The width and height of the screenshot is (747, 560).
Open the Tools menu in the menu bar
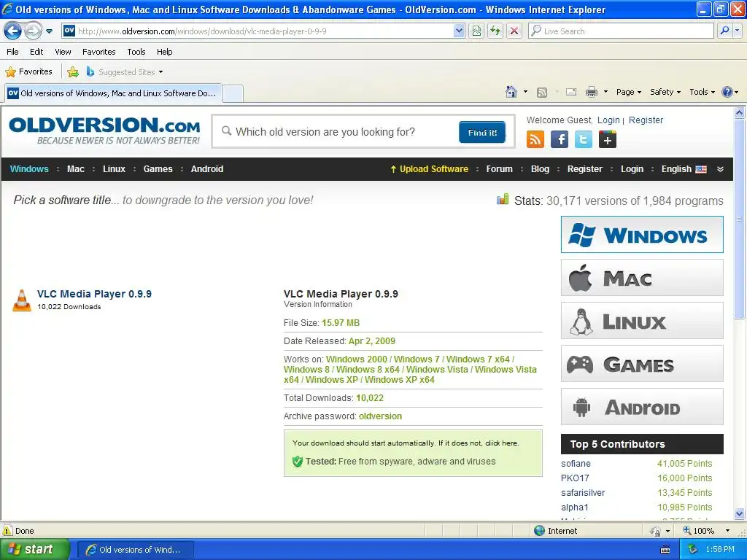coord(136,52)
